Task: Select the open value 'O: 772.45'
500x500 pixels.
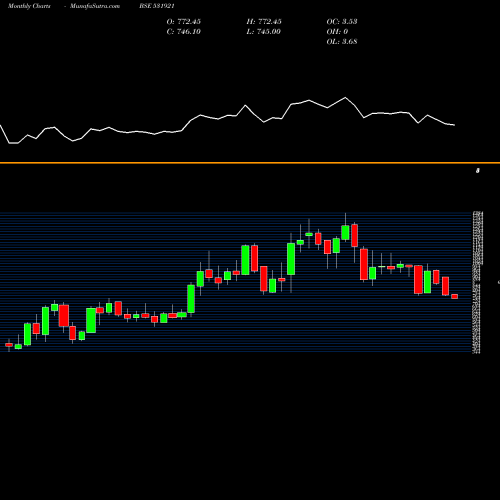Action: click(x=184, y=22)
